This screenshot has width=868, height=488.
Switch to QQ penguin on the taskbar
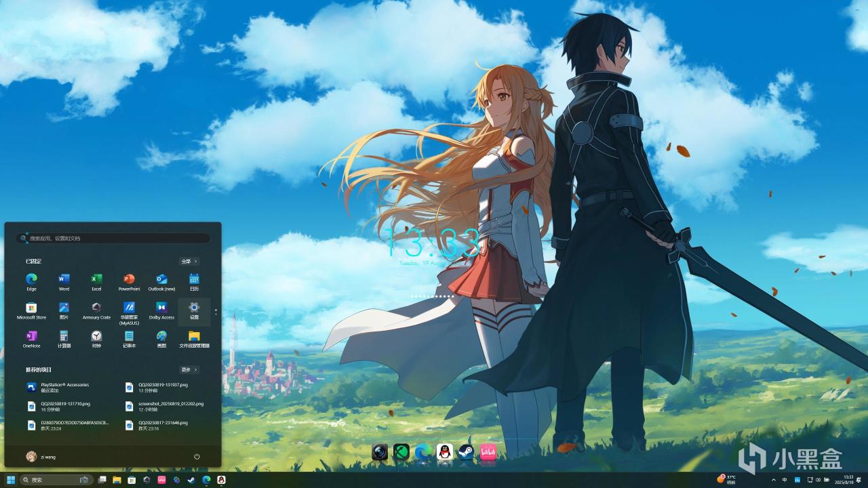click(x=221, y=480)
